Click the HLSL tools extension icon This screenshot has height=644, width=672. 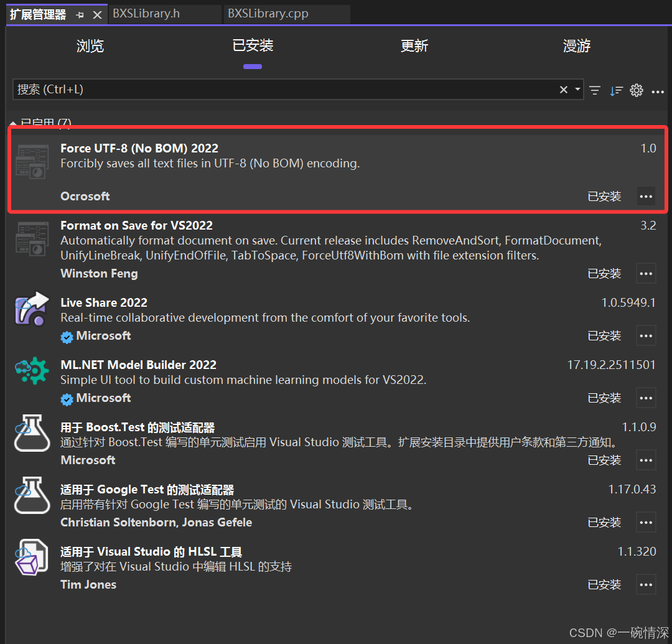click(32, 557)
